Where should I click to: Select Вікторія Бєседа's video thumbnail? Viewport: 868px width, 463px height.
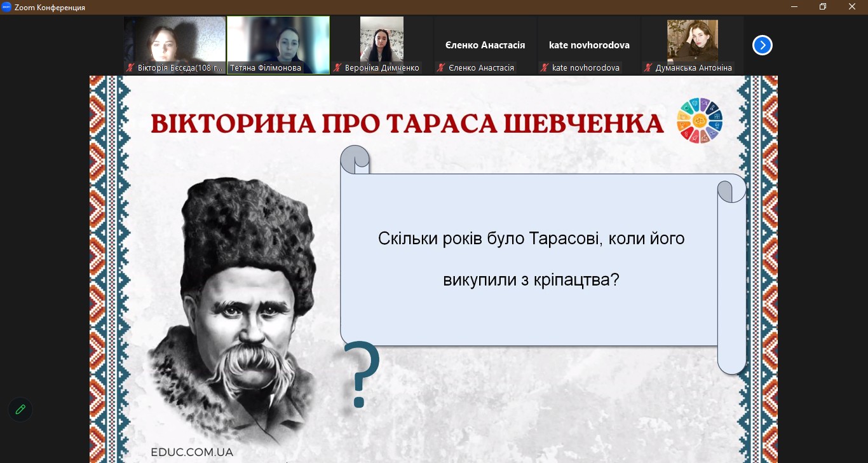pyautogui.click(x=175, y=39)
